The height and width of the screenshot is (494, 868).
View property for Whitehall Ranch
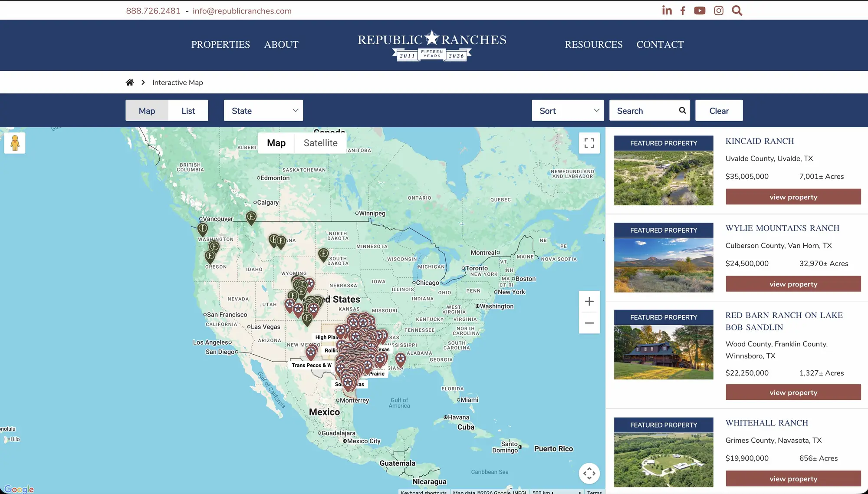click(x=793, y=479)
